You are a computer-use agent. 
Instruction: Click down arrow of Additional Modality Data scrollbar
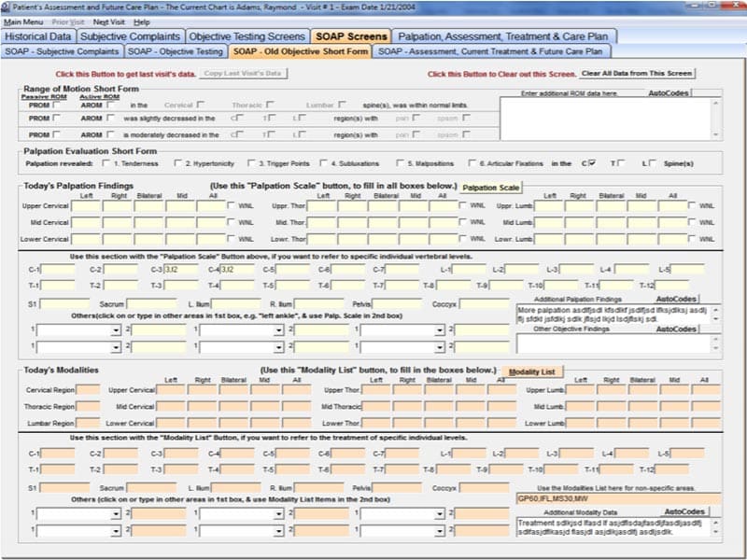click(x=716, y=531)
